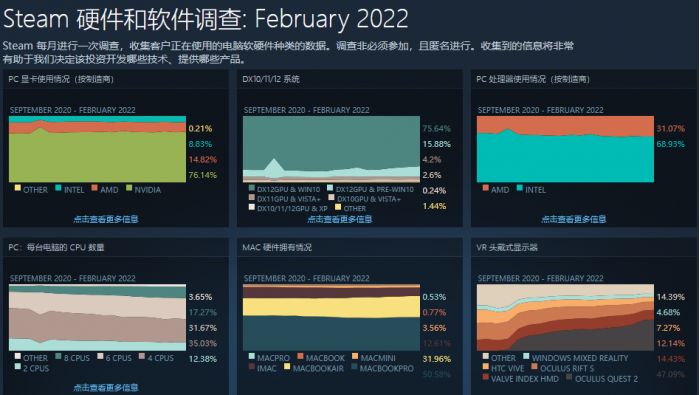Screen dimensions: 700x395
Task: Click the 12.38% value in CPU count panel
Action: [203, 359]
